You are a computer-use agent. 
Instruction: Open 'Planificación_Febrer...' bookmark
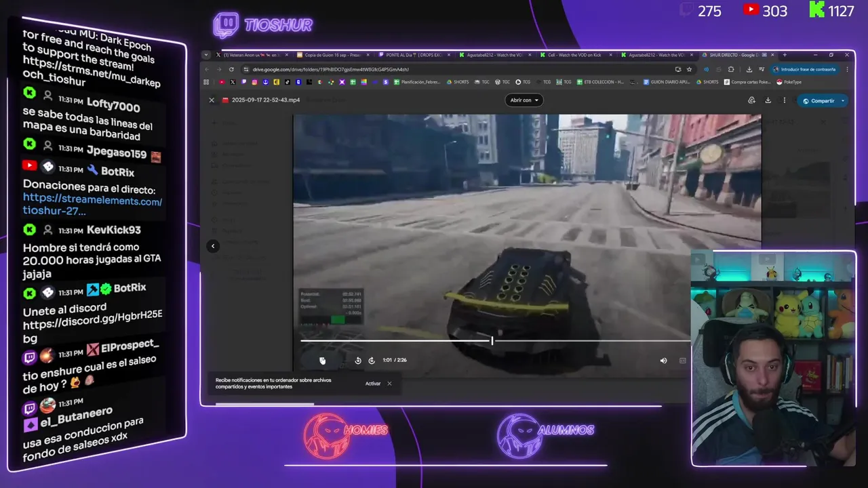pos(418,82)
